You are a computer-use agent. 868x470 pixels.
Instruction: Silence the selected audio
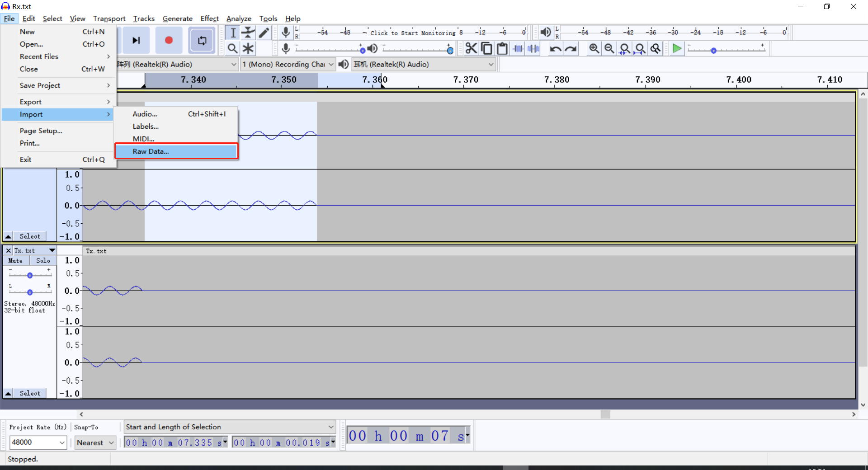click(x=533, y=48)
